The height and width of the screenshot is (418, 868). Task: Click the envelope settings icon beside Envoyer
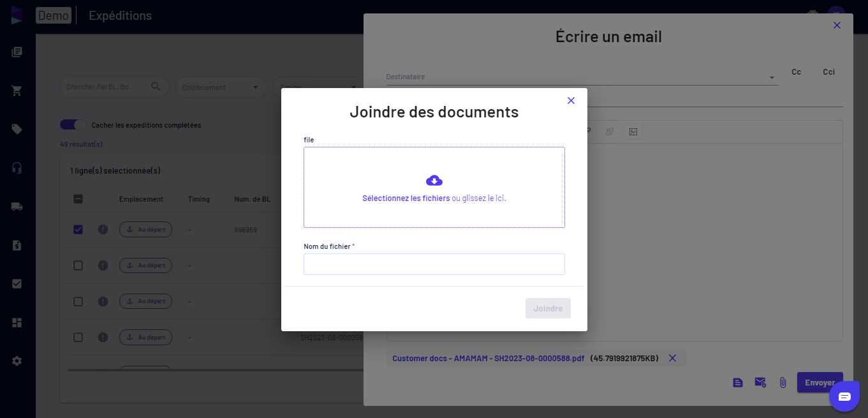pos(760,382)
